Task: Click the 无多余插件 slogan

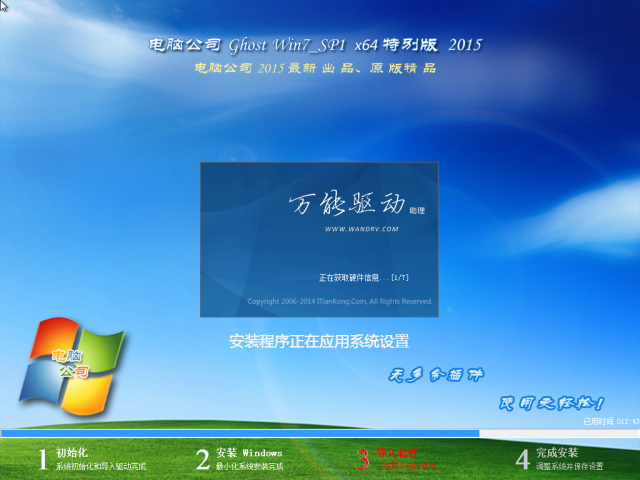Action: pyautogui.click(x=436, y=374)
